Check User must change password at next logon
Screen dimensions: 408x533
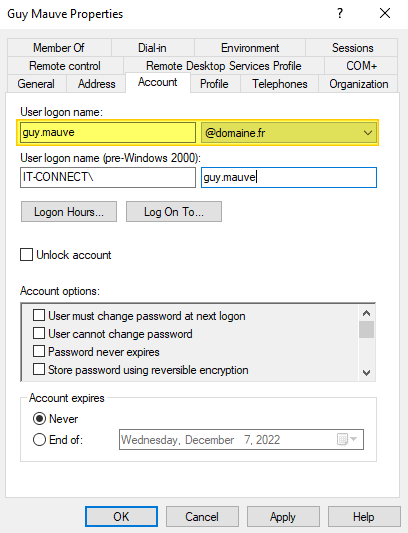point(39,315)
